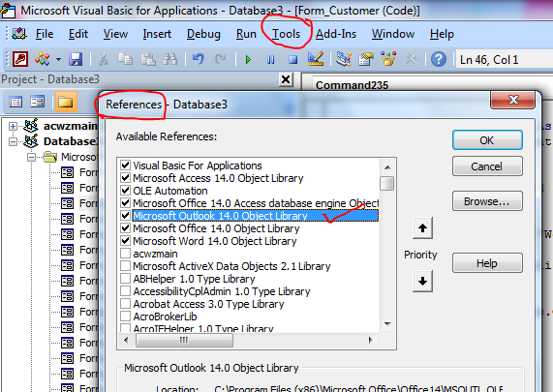Uncheck Microsoft Word 14.0 Object Library
This screenshot has height=392, width=553.
[125, 241]
